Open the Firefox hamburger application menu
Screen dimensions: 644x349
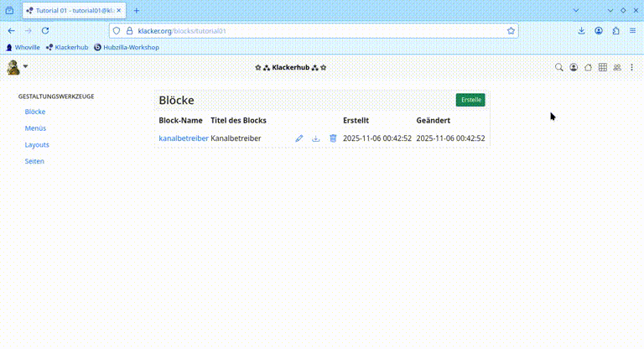[x=633, y=30]
